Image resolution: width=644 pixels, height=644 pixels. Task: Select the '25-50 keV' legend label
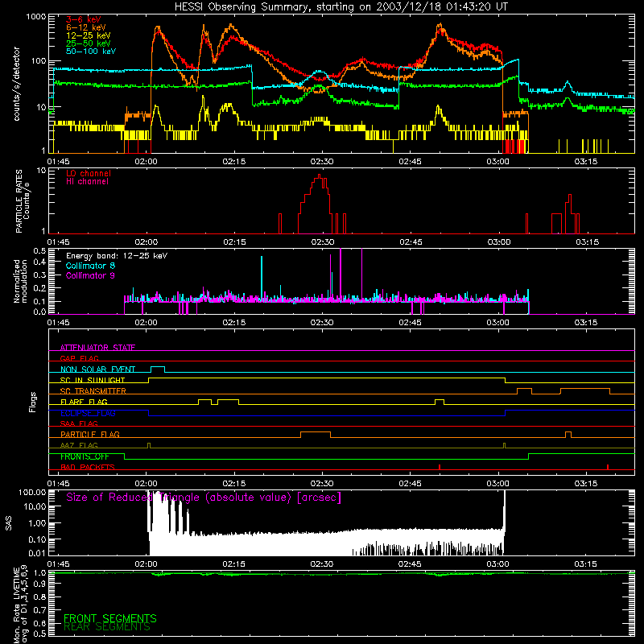pyautogui.click(x=89, y=43)
